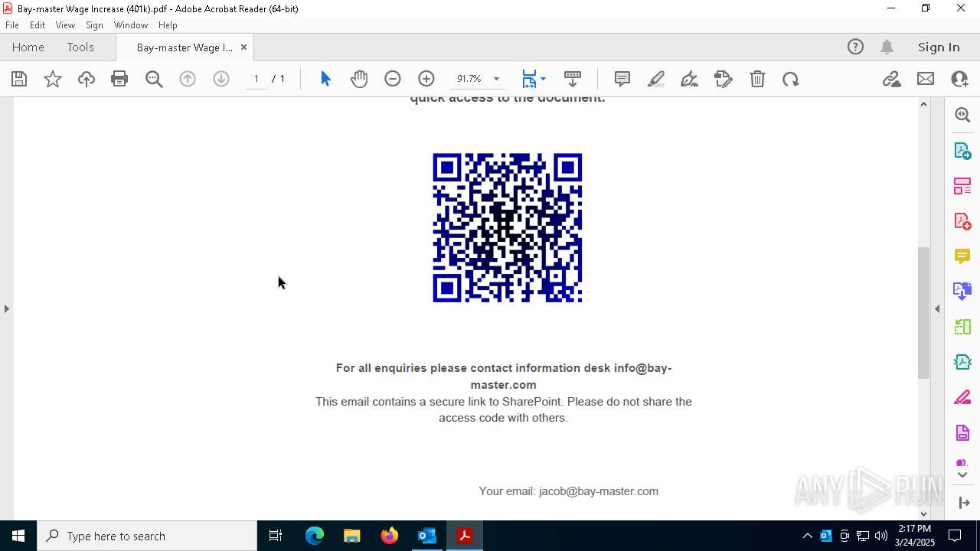This screenshot has width=980, height=551.
Task: Add document to starred with star icon
Action: (53, 79)
